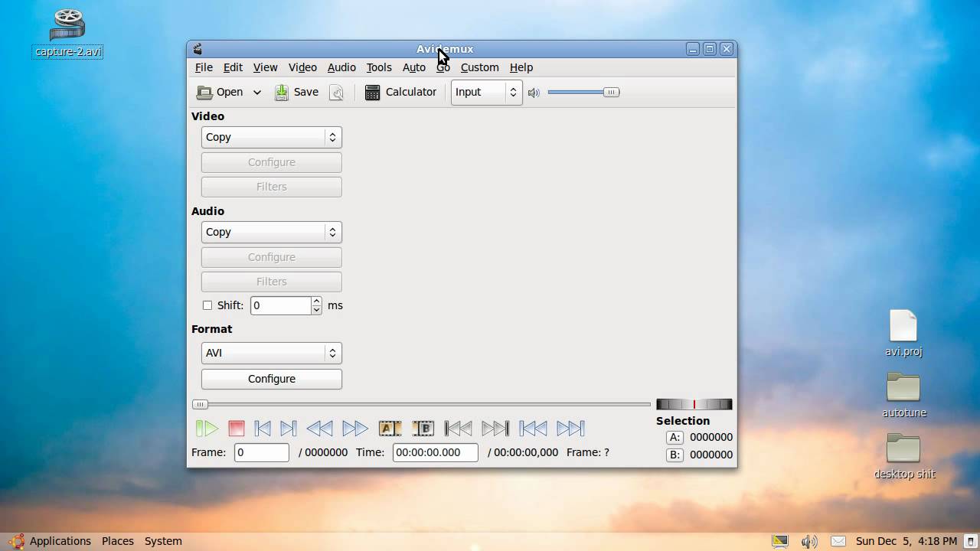Enable the audio Shift checkbox

[207, 305]
